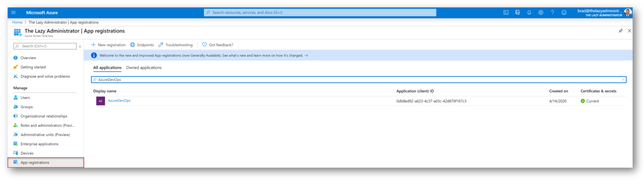Click New registration
This screenshot has width=644, height=180.
click(x=108, y=45)
